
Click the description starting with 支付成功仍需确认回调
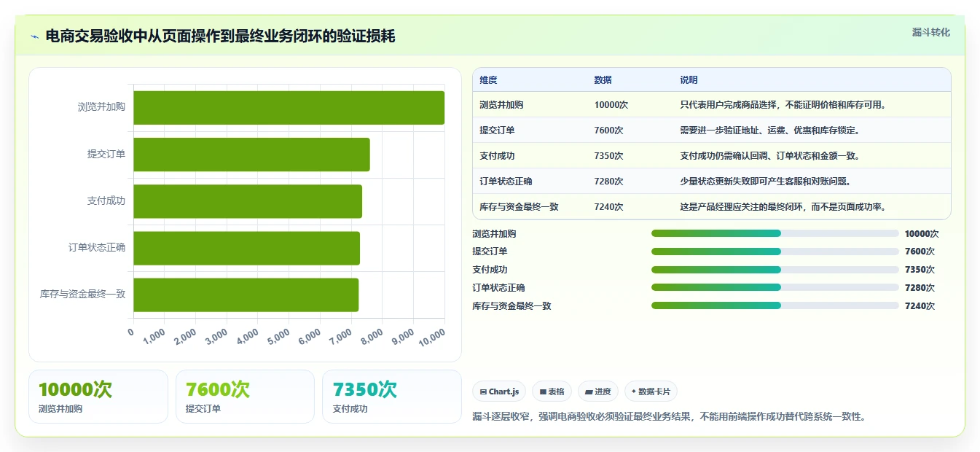tap(769, 156)
